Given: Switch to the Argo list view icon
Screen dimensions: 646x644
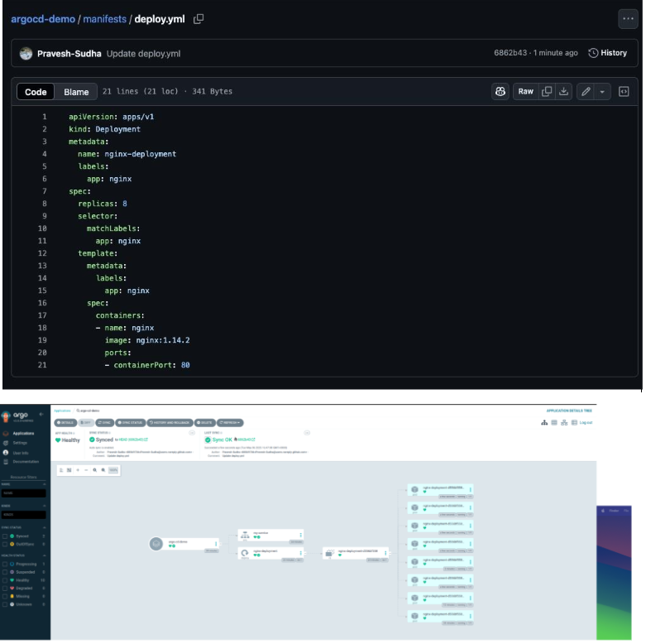Looking at the screenshot, I should tap(573, 423).
